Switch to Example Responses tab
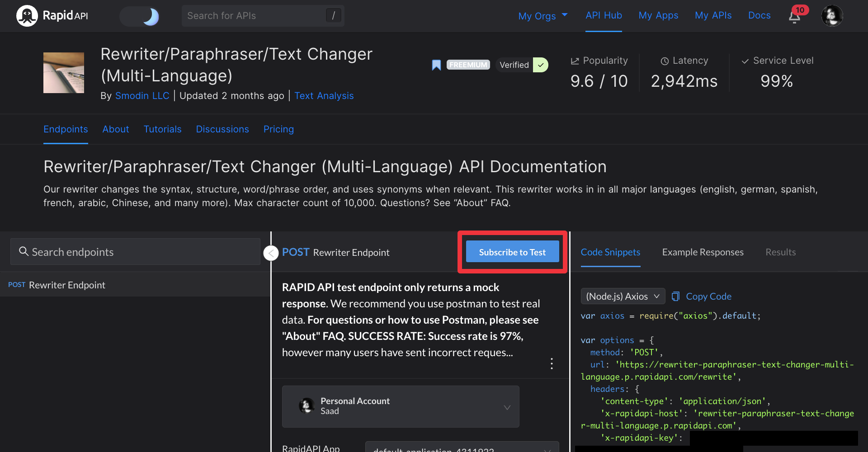The width and height of the screenshot is (868, 452). [703, 252]
